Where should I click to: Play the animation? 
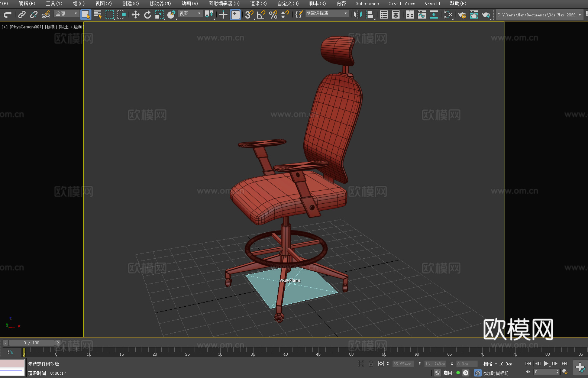[x=546, y=364]
